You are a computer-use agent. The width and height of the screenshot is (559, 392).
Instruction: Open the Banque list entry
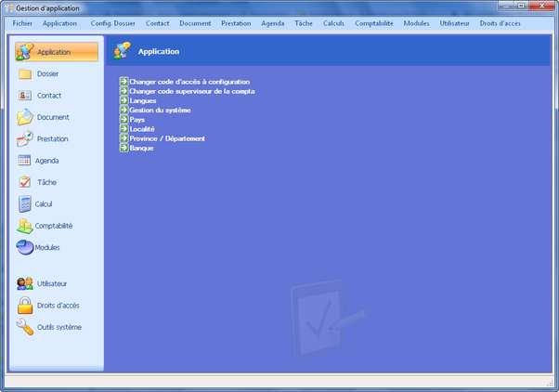click(141, 148)
